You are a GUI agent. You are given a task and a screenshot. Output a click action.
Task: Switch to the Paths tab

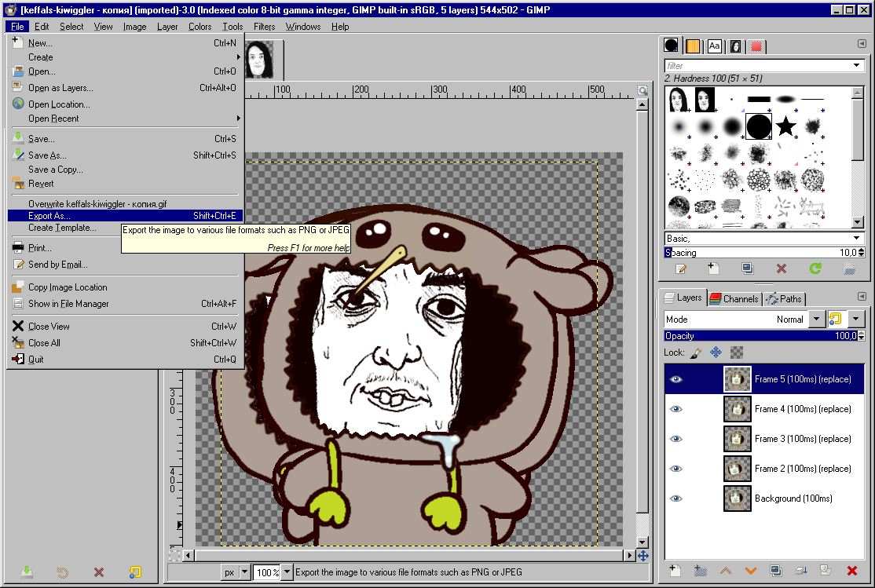[x=784, y=299]
